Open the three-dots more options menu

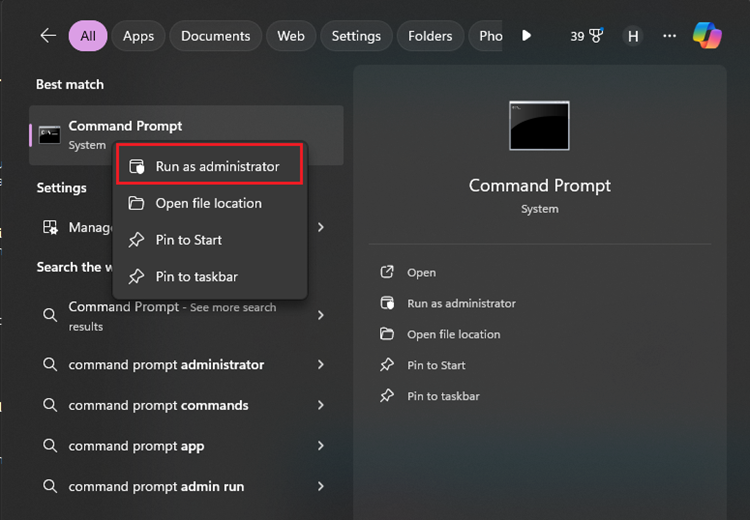point(669,36)
